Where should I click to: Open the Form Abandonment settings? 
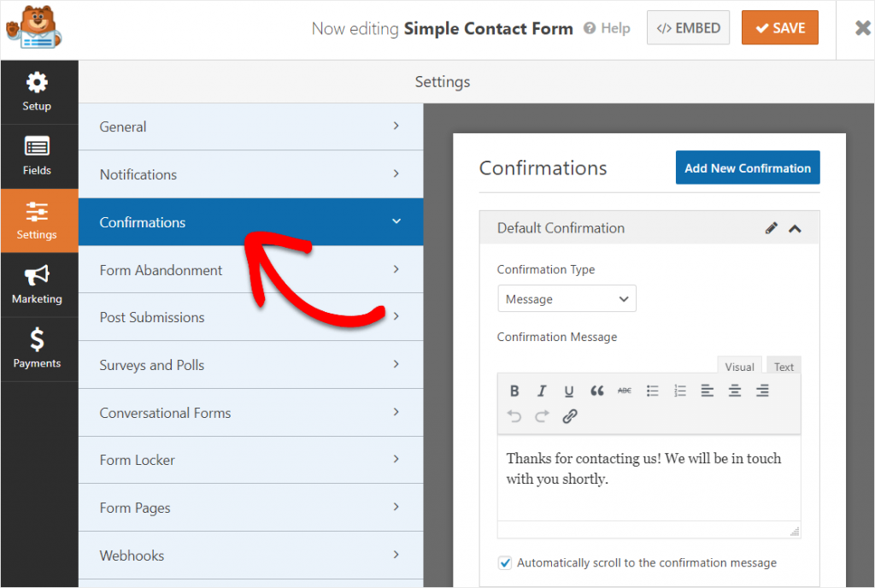click(x=250, y=269)
